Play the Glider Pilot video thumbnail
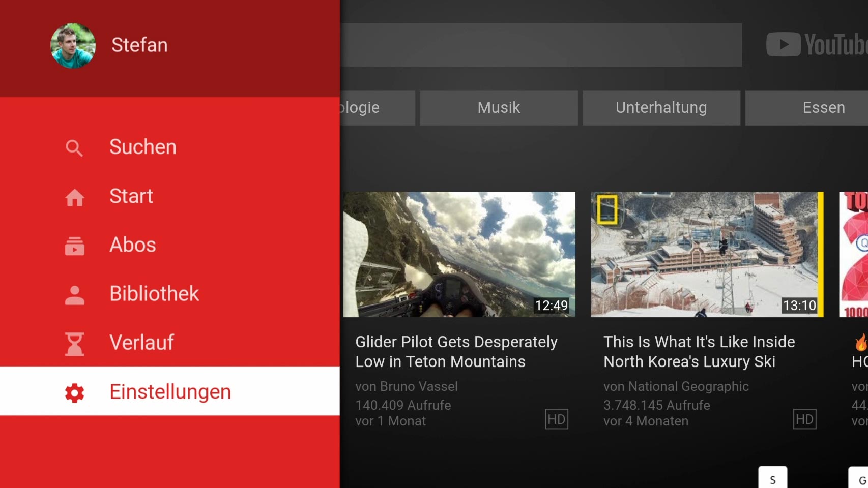The width and height of the screenshot is (868, 488). click(x=459, y=254)
